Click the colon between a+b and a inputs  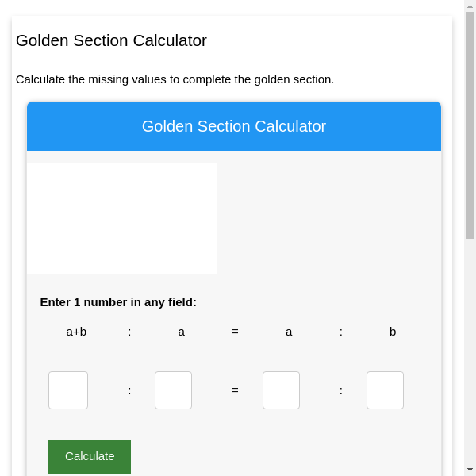click(129, 390)
